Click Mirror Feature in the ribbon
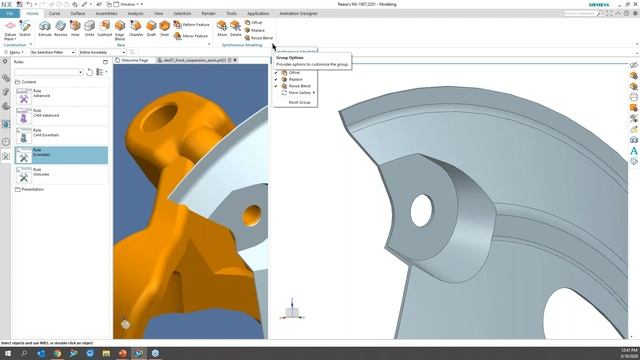 click(191, 36)
